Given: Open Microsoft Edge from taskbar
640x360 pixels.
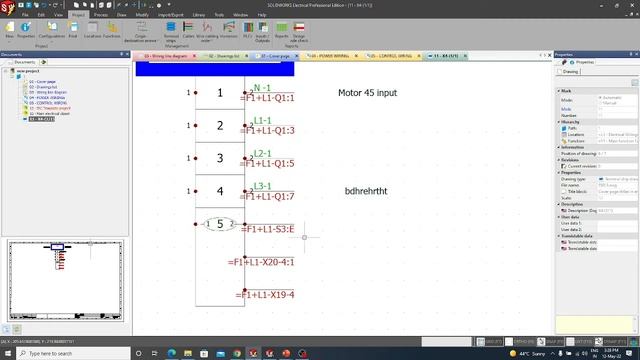Looking at the screenshot, I should pos(171,353).
